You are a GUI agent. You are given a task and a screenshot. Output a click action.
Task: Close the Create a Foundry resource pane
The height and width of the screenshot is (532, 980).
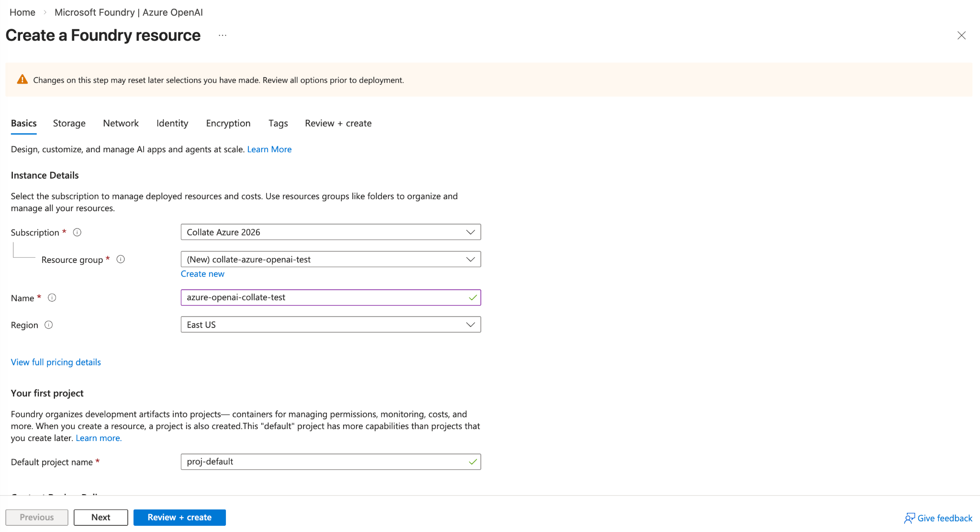(x=961, y=35)
